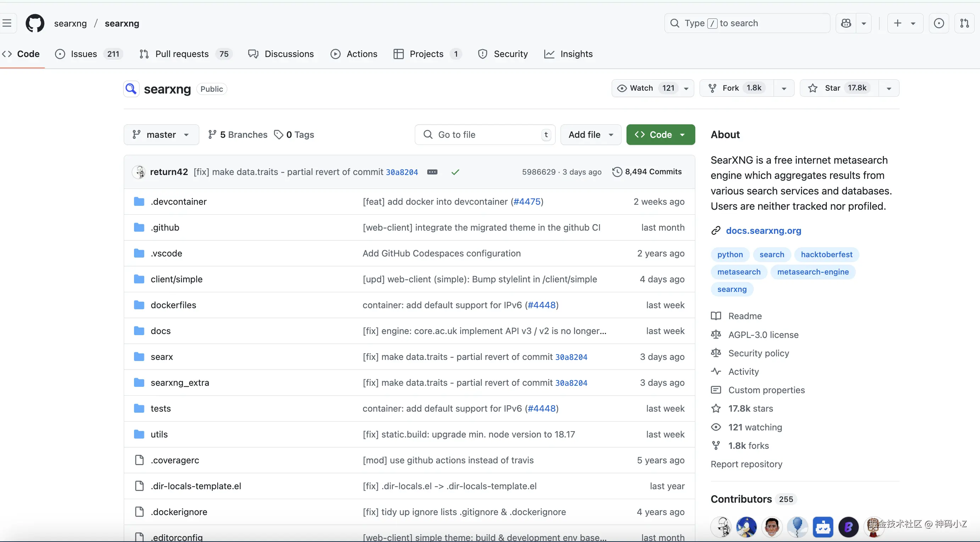
Task: Expand the Star lists dropdown arrow
Action: [x=889, y=88]
